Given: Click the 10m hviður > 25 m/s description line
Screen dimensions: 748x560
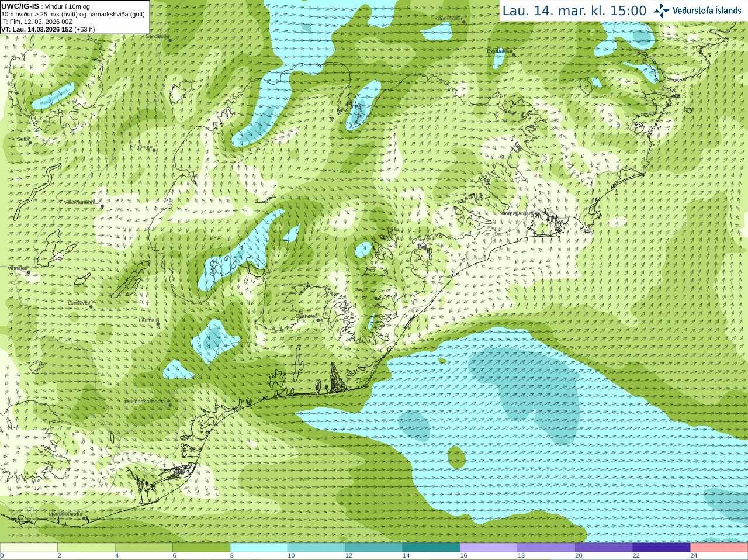Looking at the screenshot, I should click(73, 14).
